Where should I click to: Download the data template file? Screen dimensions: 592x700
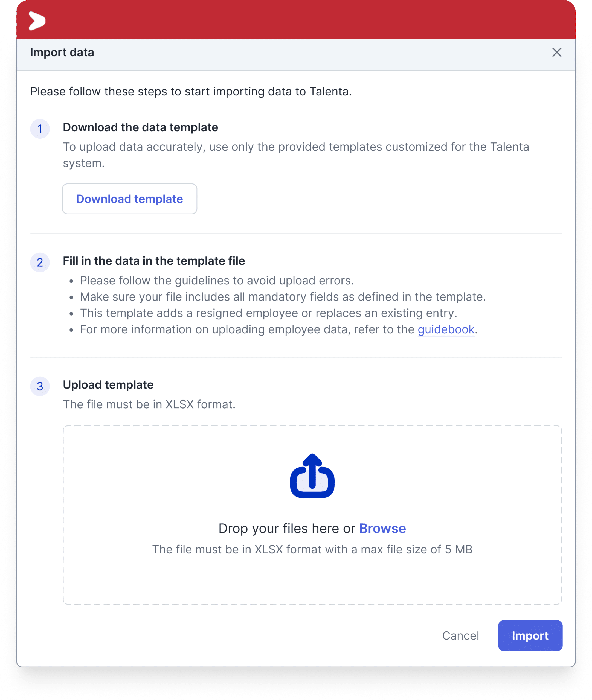130,199
